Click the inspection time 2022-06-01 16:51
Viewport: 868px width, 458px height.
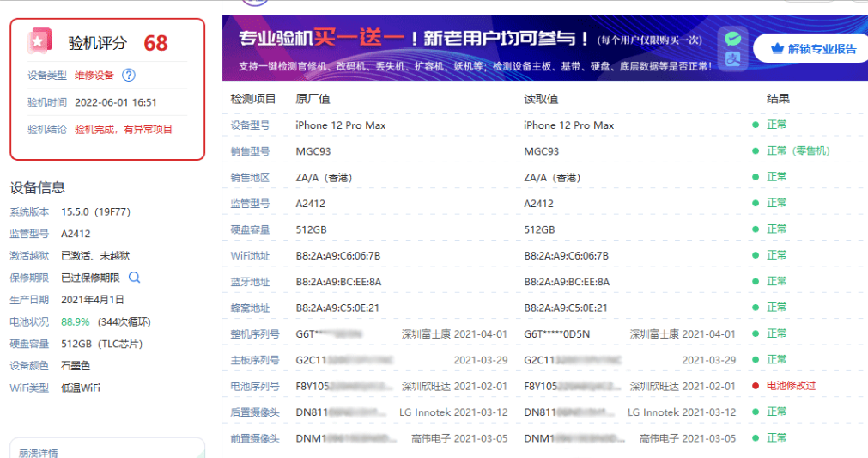116,102
